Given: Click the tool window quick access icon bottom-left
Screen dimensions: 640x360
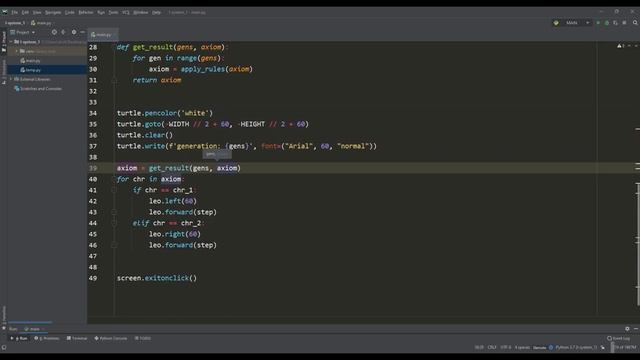Looking at the screenshot, I should 4,348.
